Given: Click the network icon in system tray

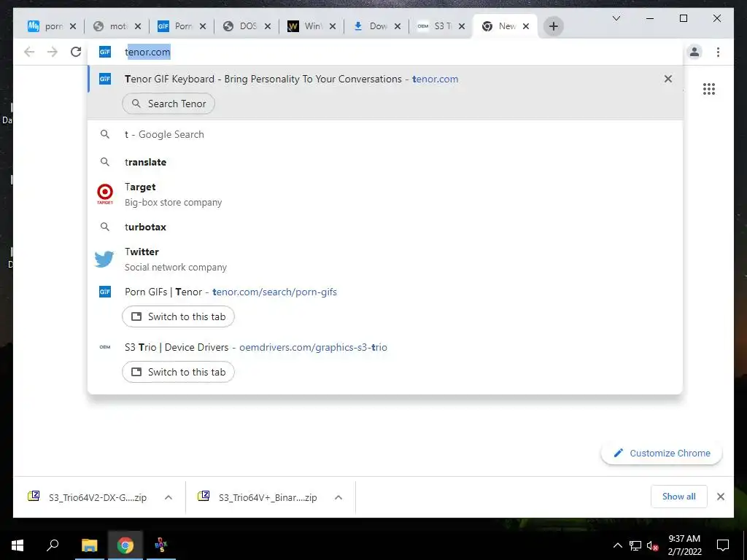Looking at the screenshot, I should (x=635, y=545).
